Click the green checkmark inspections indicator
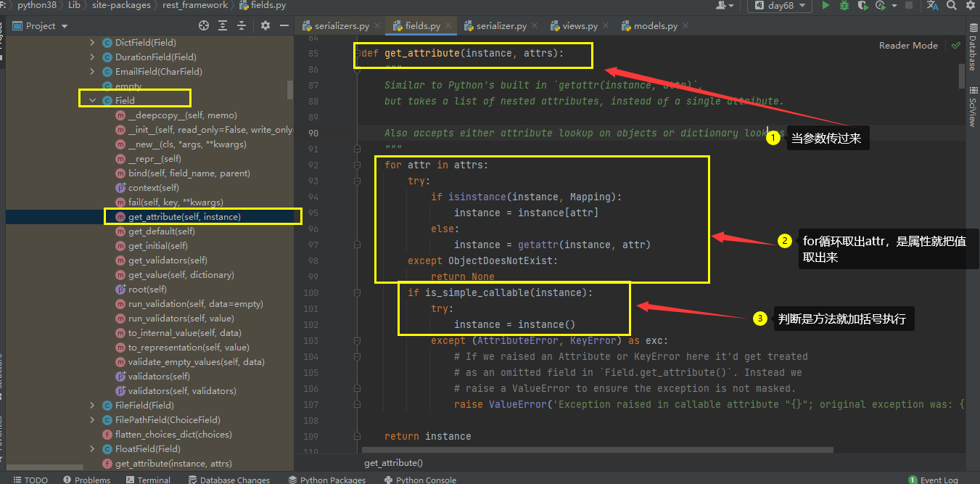The height and width of the screenshot is (484, 980). coord(955,45)
